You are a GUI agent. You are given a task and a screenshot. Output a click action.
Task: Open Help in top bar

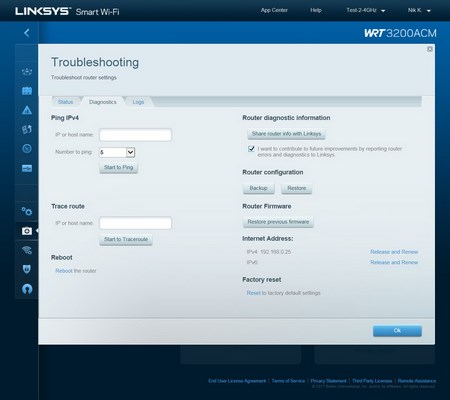(316, 10)
